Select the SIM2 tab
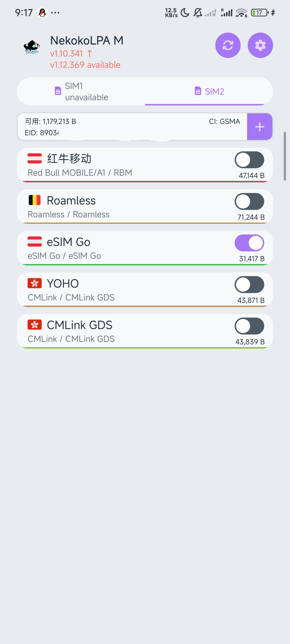Screen dimensions: 290x644 [x=209, y=92]
